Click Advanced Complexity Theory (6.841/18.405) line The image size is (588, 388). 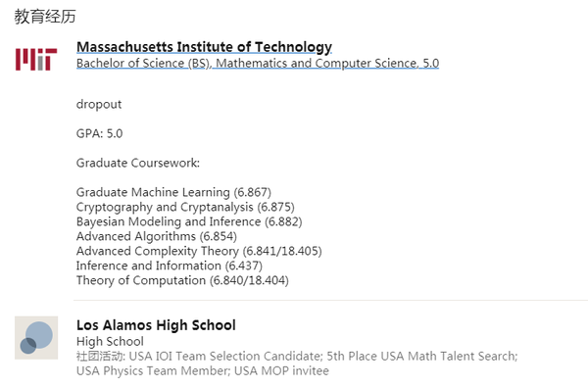(199, 251)
